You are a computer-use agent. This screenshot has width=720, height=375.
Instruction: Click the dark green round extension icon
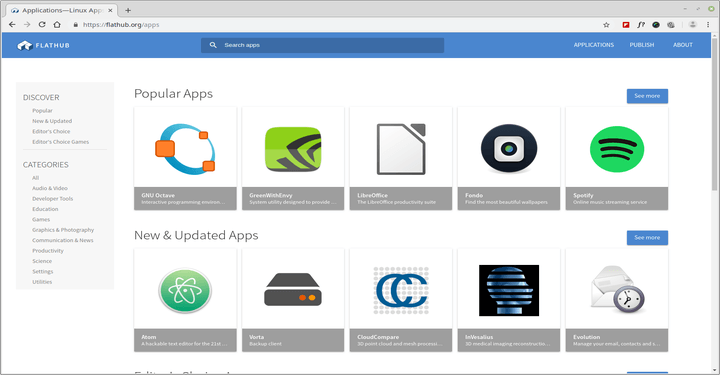(x=656, y=25)
